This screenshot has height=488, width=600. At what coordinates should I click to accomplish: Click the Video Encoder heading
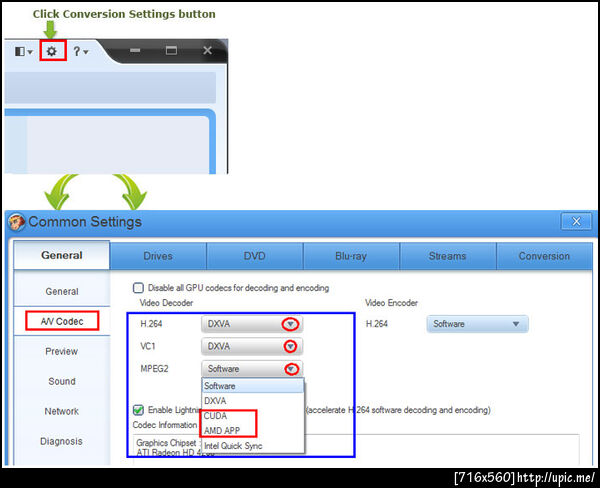coord(391,303)
